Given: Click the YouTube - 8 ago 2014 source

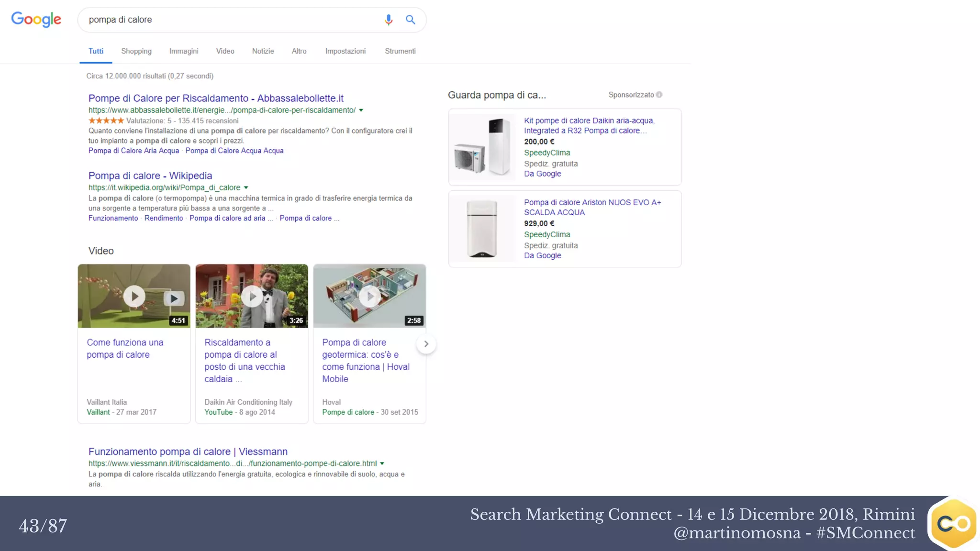Looking at the screenshot, I should [240, 412].
